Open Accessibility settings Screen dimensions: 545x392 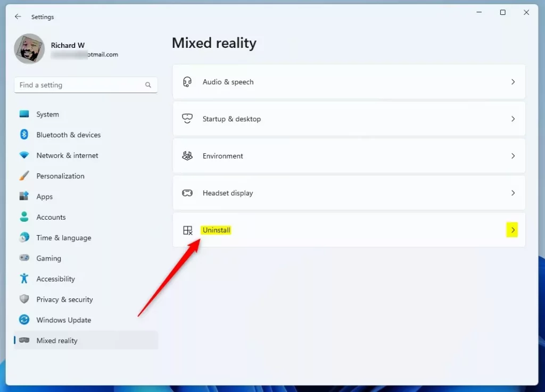(x=86, y=279)
